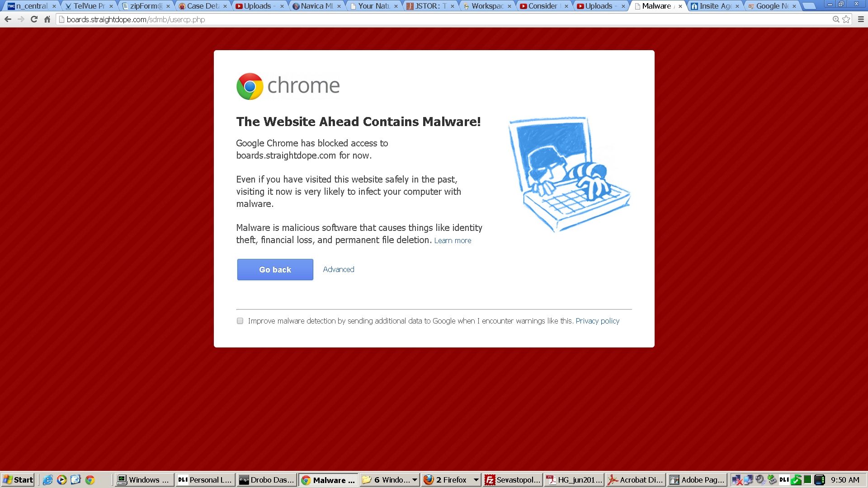Click the Go back button
The width and height of the screenshot is (868, 488).
275,269
